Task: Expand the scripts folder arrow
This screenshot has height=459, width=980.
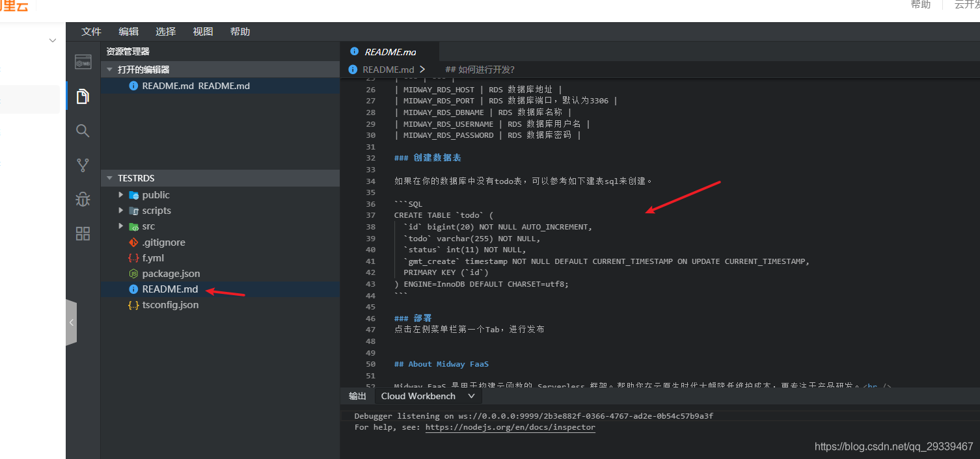Action: [121, 211]
